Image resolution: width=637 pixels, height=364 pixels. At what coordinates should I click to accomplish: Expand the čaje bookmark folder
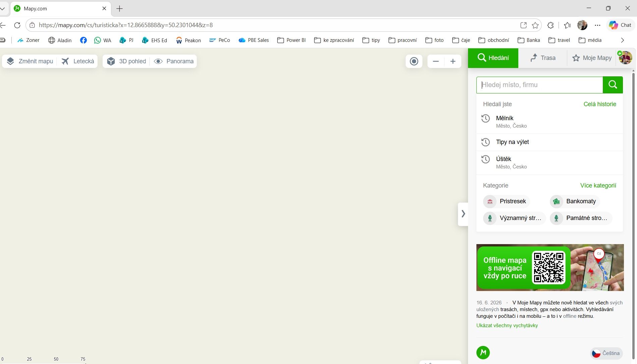[461, 40]
